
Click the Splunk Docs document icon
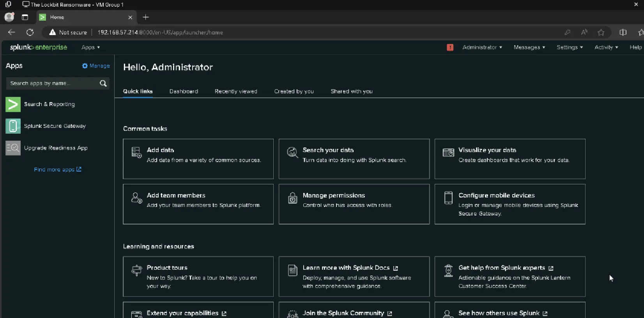[x=292, y=270]
